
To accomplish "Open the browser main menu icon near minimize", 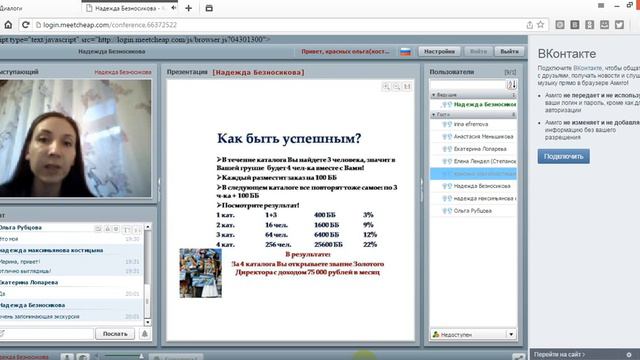I will [x=601, y=6].
